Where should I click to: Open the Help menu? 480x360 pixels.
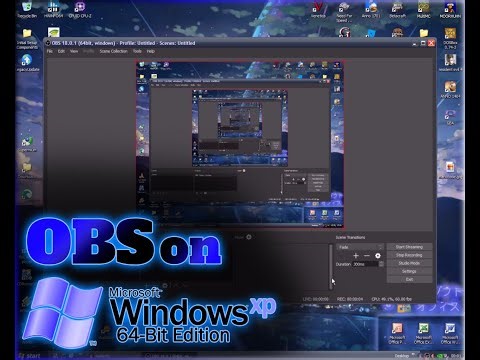click(151, 51)
